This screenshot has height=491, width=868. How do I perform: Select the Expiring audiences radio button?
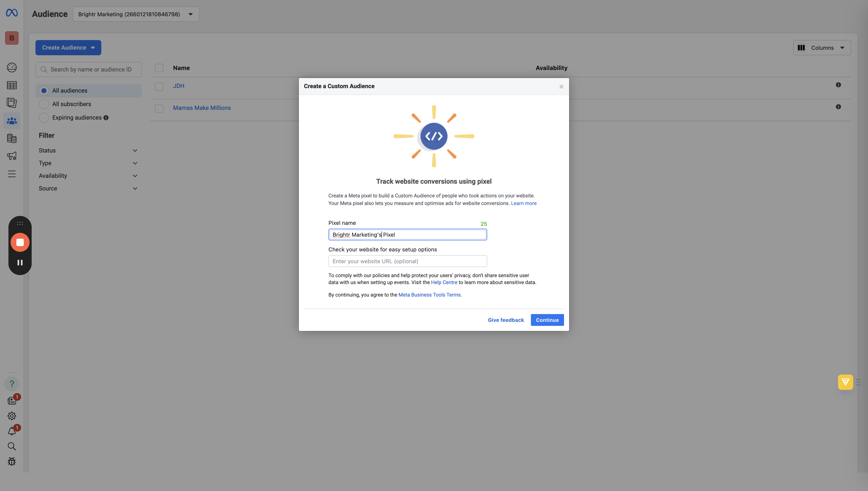coord(44,118)
